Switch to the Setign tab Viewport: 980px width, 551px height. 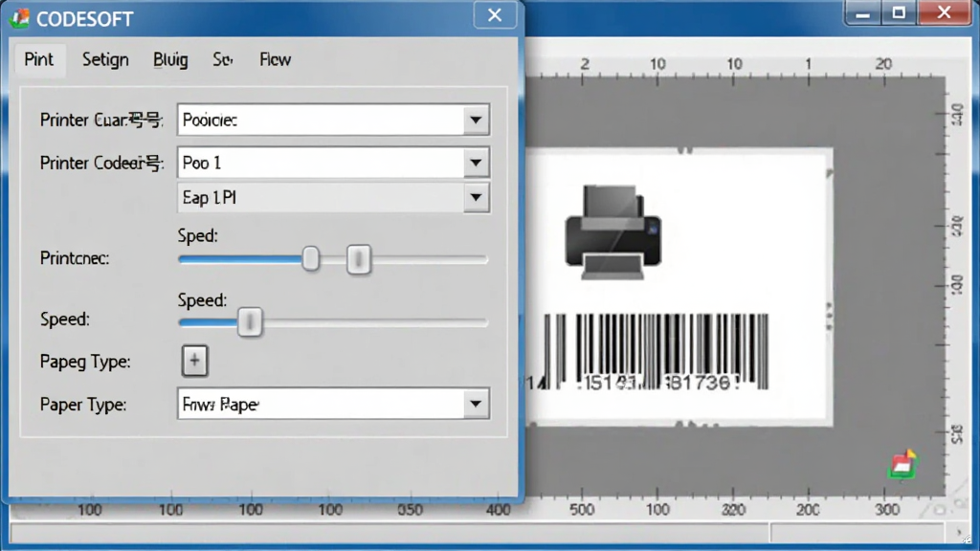[x=105, y=60]
